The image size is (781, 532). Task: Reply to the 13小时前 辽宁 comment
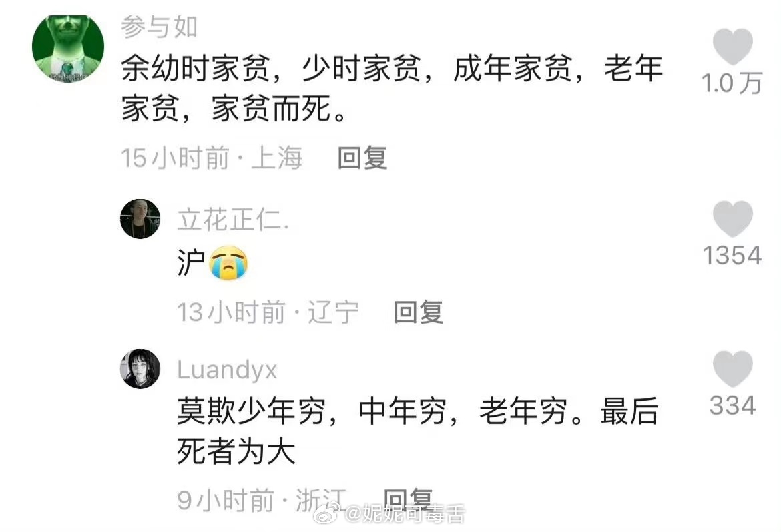(418, 312)
